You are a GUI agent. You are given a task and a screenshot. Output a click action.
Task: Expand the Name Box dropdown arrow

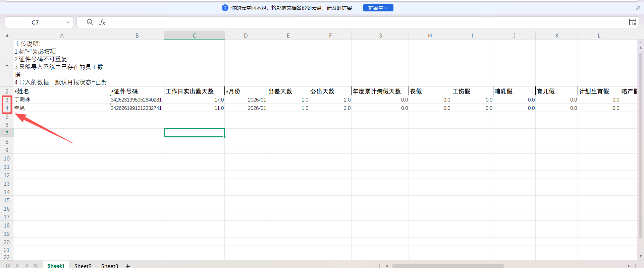pyautogui.click(x=68, y=22)
